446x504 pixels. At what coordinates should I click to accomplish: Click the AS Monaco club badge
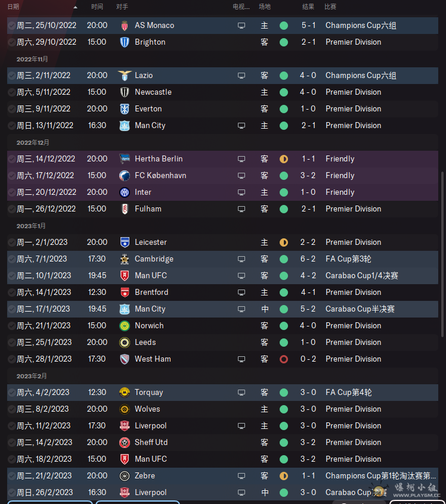pyautogui.click(x=125, y=26)
